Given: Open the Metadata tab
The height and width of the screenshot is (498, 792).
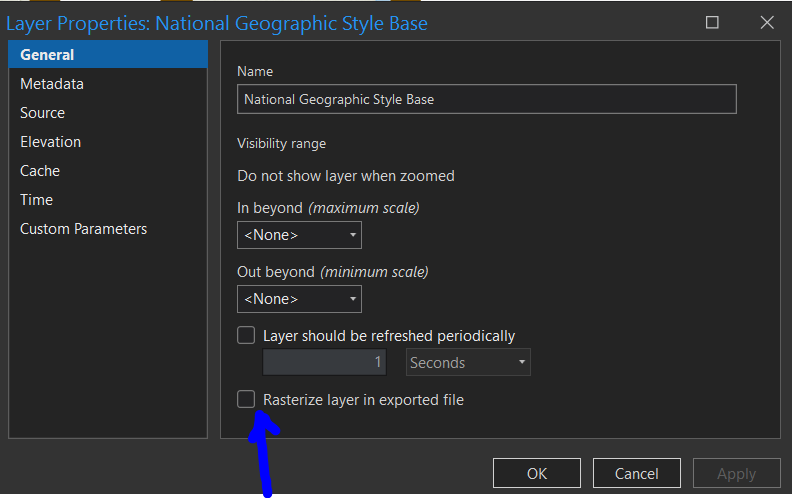Looking at the screenshot, I should click(x=52, y=84).
